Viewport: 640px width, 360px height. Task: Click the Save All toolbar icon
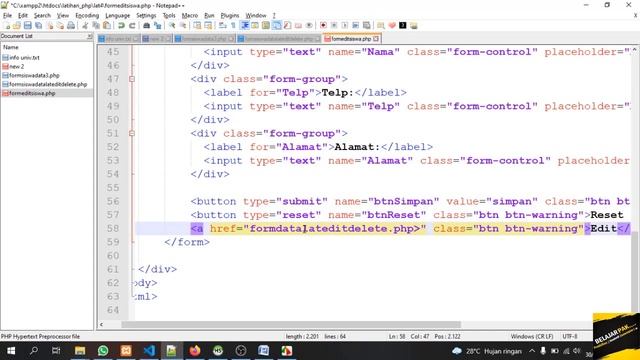(38, 25)
